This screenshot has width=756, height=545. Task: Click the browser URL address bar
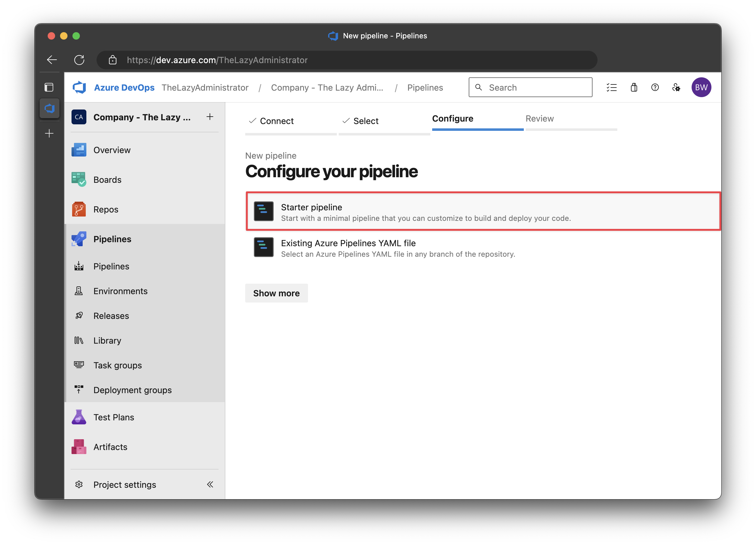347,60
